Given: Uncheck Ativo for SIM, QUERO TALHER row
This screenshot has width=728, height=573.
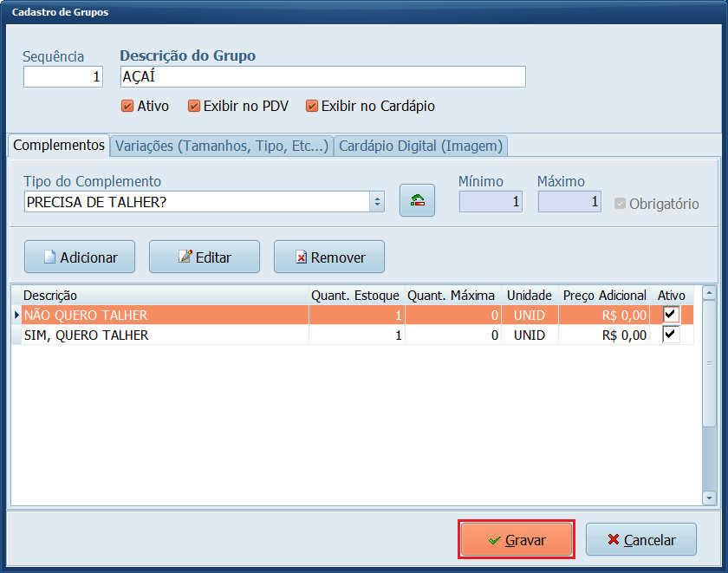Looking at the screenshot, I should coord(673,335).
